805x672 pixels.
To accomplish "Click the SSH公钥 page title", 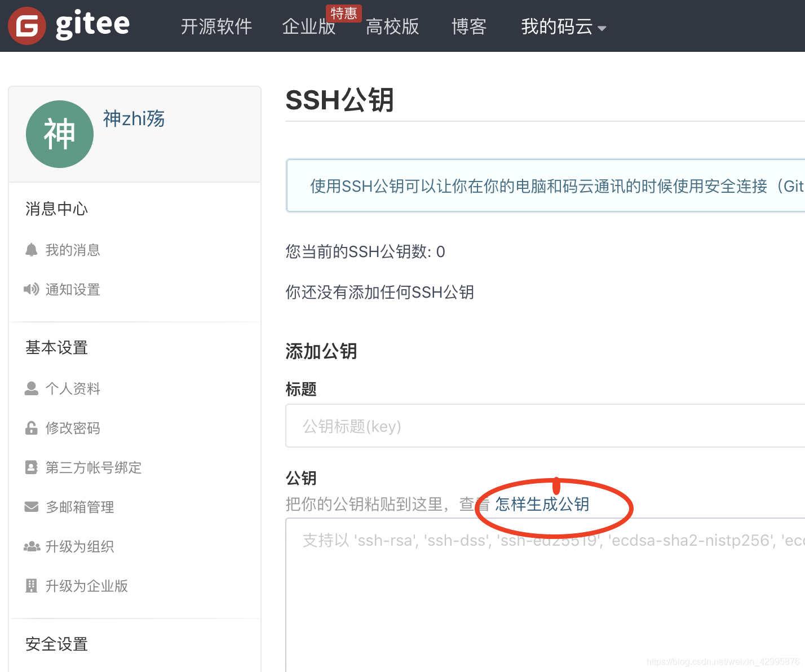I will tap(339, 100).
